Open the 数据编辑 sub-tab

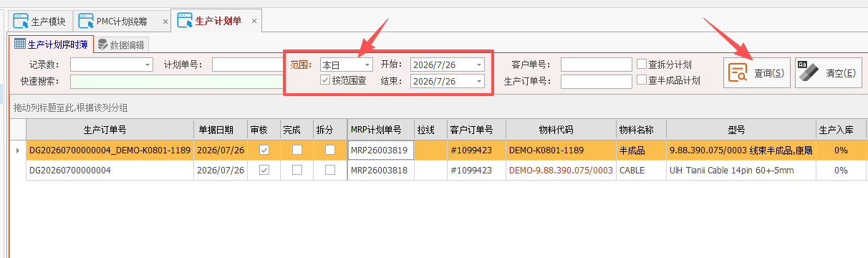(120, 44)
